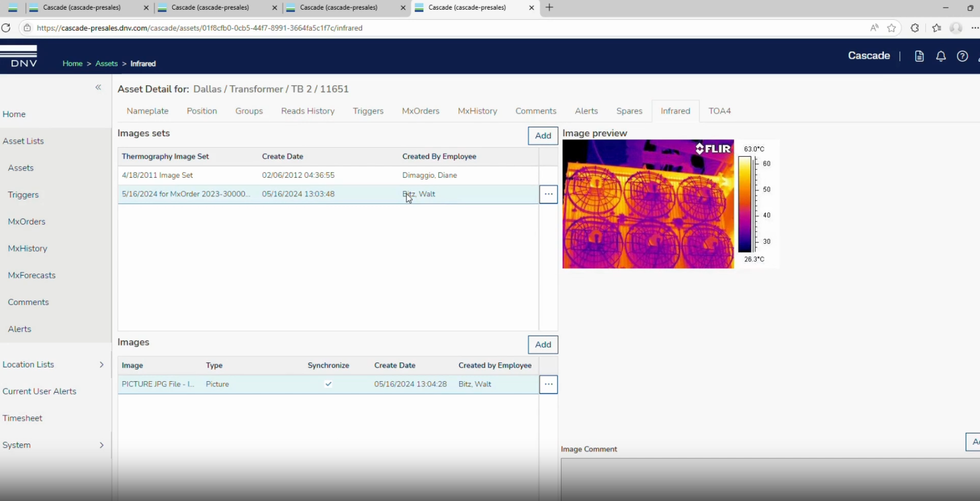Select PICTURE JPG File image row
Screen dimensions: 980x501
(328, 385)
